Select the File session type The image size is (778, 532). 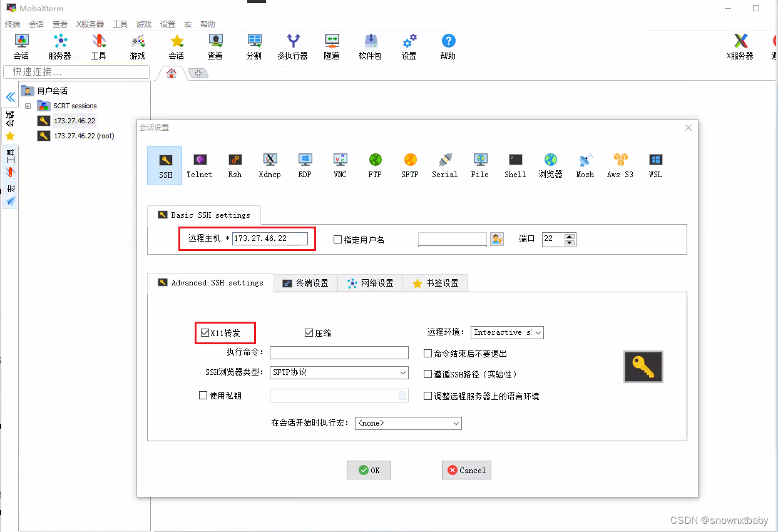coord(480,165)
